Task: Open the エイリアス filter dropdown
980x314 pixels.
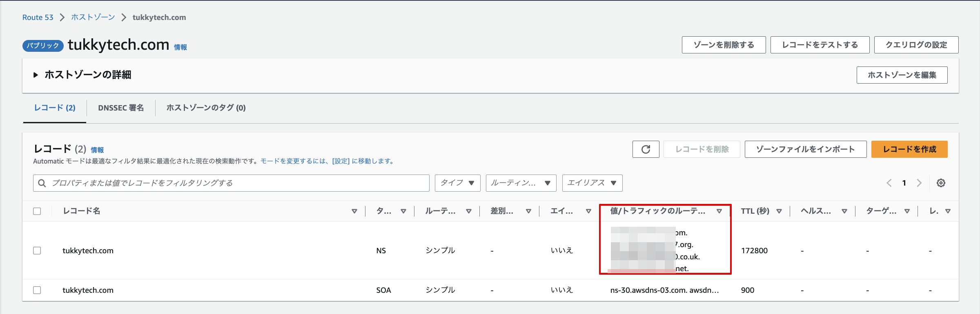Action: point(592,183)
